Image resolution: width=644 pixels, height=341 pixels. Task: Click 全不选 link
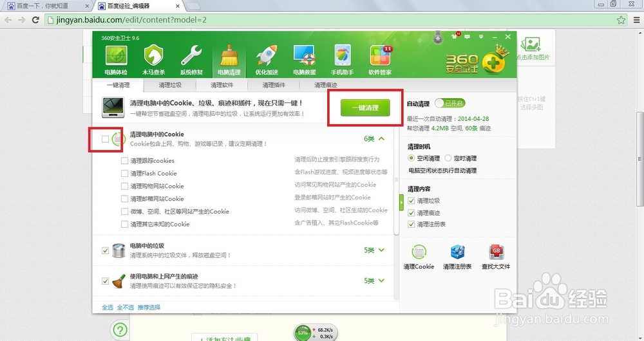[x=126, y=308]
